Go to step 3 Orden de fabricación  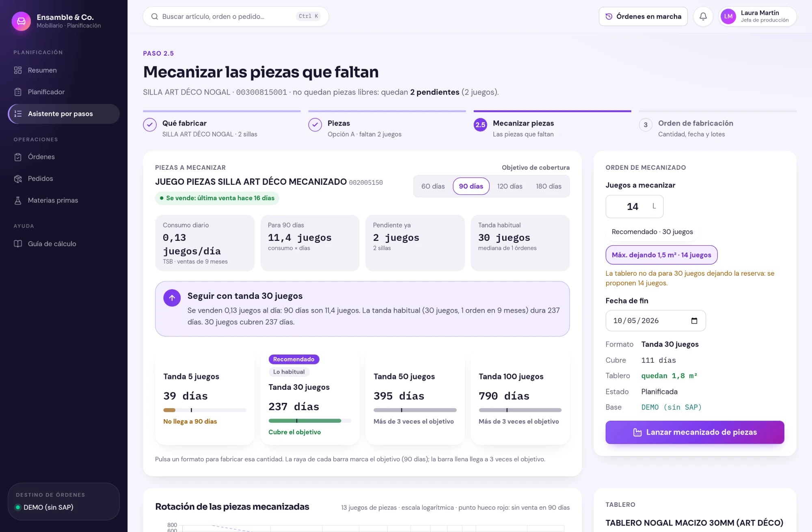pyautogui.click(x=717, y=125)
